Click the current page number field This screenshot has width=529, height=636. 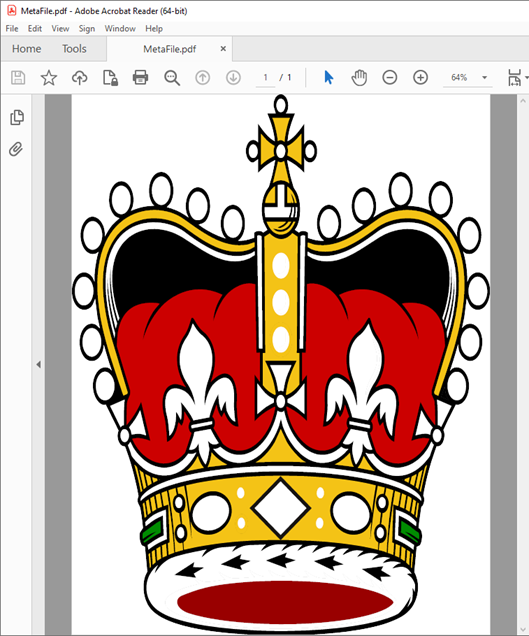pyautogui.click(x=265, y=77)
